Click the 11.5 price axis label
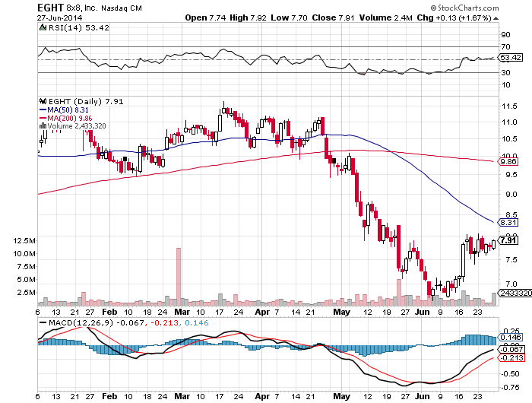 [510, 106]
